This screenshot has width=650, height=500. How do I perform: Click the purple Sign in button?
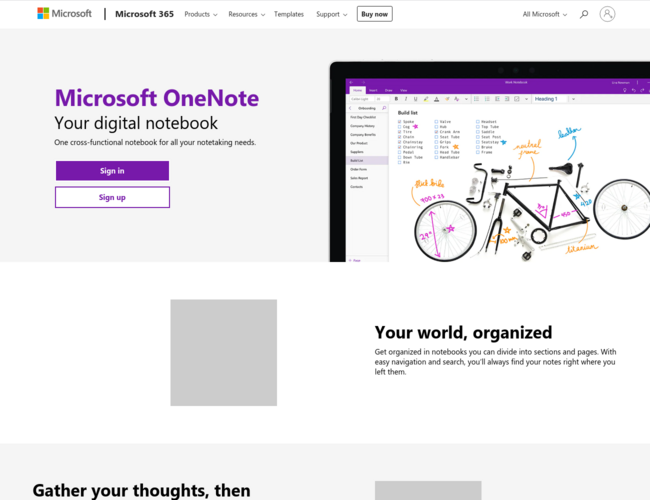coord(112,171)
